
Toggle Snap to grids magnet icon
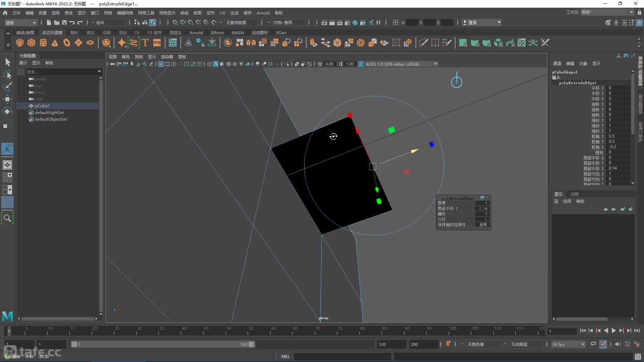pos(175,22)
